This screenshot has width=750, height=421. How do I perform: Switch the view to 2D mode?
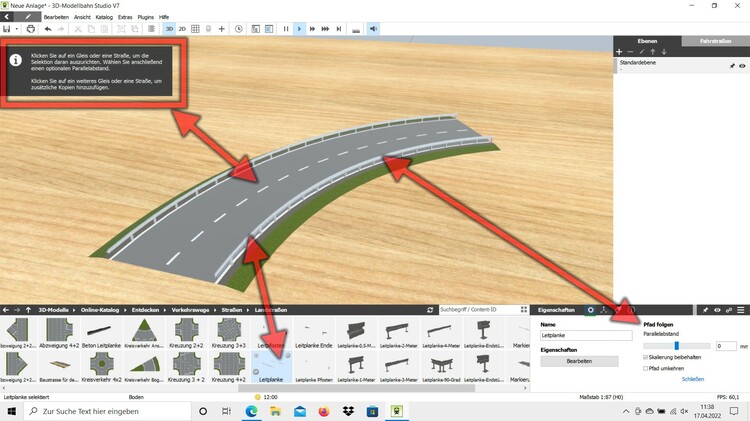coord(182,29)
